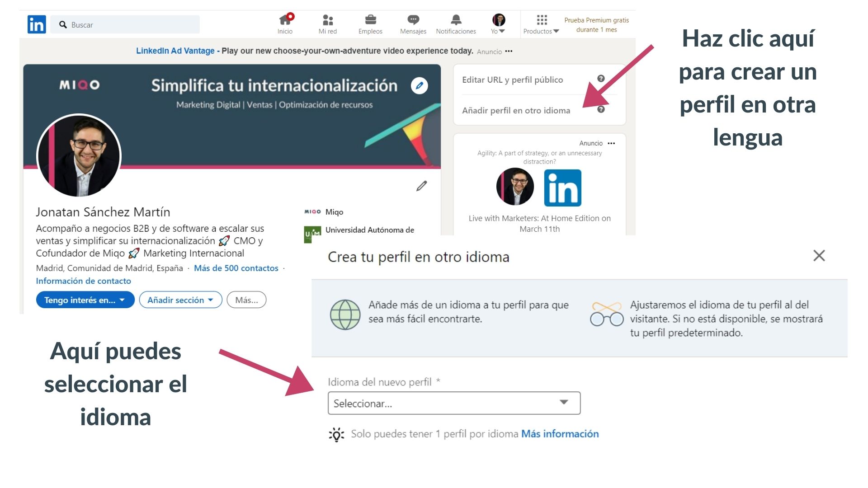Click the help icon next to Añadir perfil
This screenshot has height=488, width=868.
pyautogui.click(x=600, y=109)
